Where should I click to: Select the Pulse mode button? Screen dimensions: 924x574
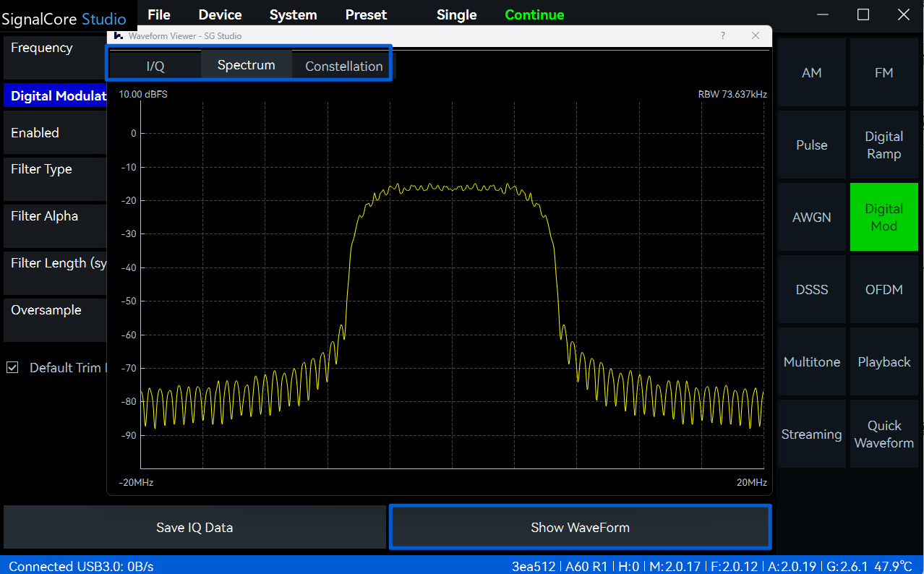(812, 145)
